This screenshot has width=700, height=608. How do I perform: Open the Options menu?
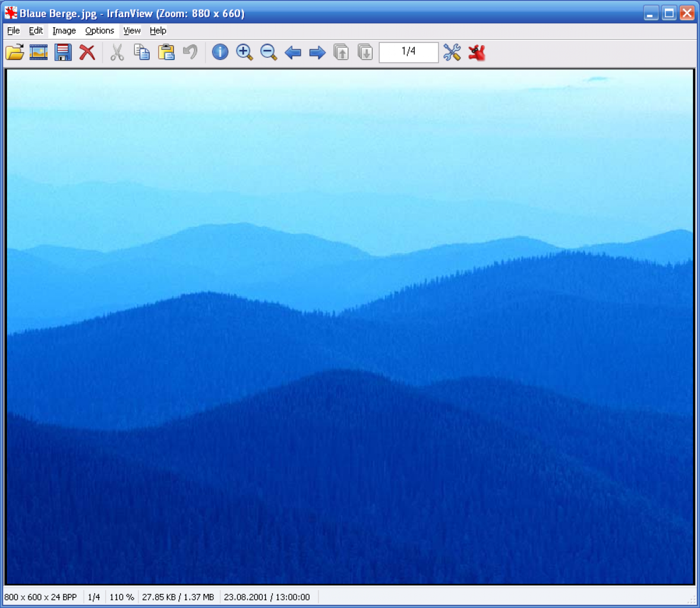point(100,30)
